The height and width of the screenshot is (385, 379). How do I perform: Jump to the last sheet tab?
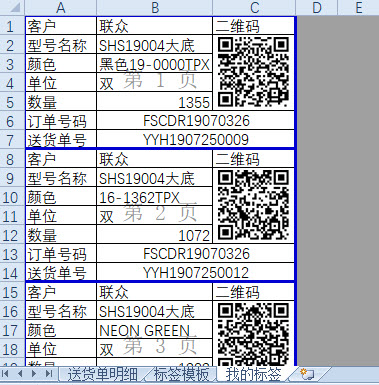pos(48,374)
